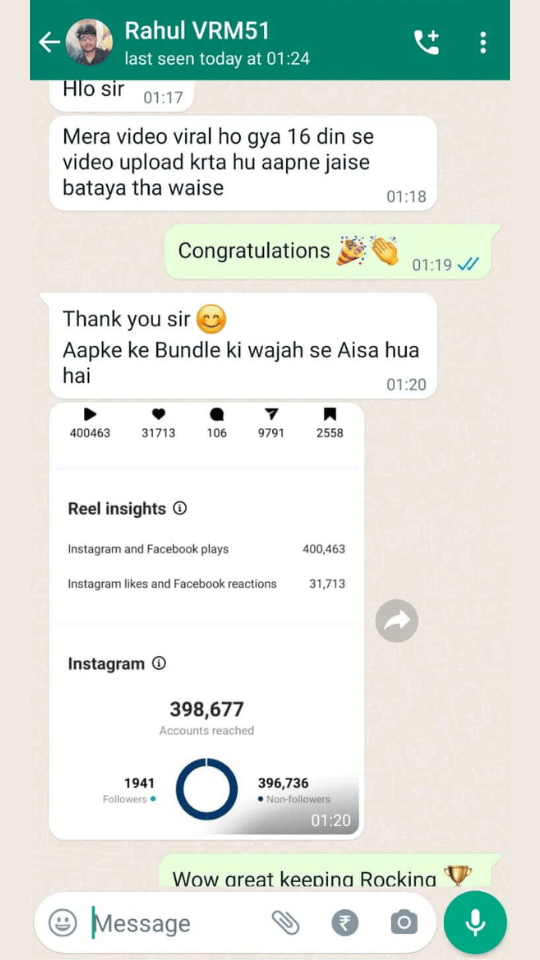Open payments with the rupee icon
Viewport: 540px width, 960px height.
coord(345,922)
